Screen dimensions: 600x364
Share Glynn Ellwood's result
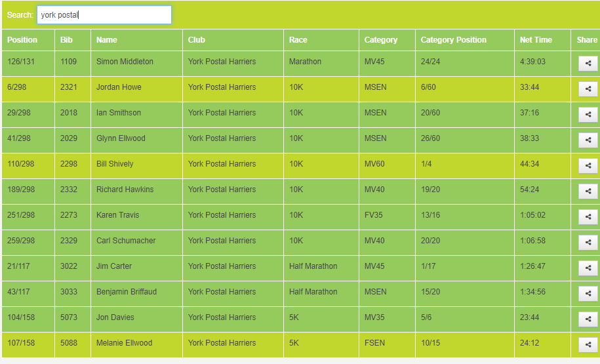pyautogui.click(x=588, y=140)
